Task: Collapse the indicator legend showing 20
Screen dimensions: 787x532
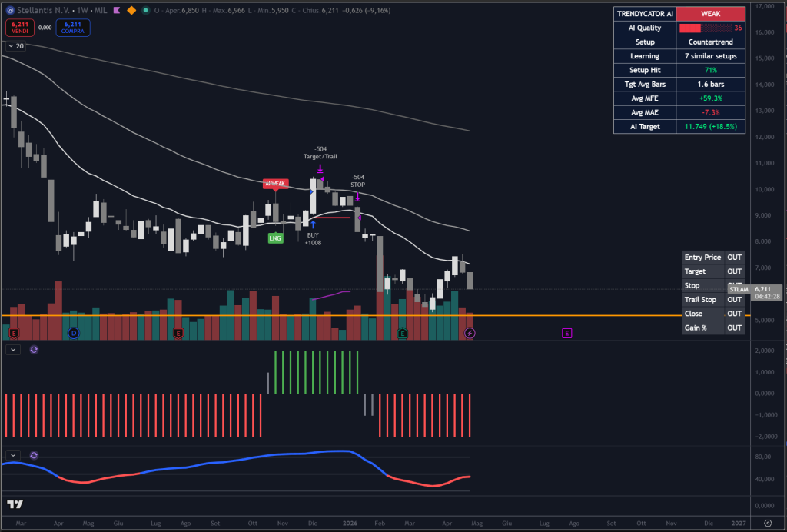Action: (15, 46)
